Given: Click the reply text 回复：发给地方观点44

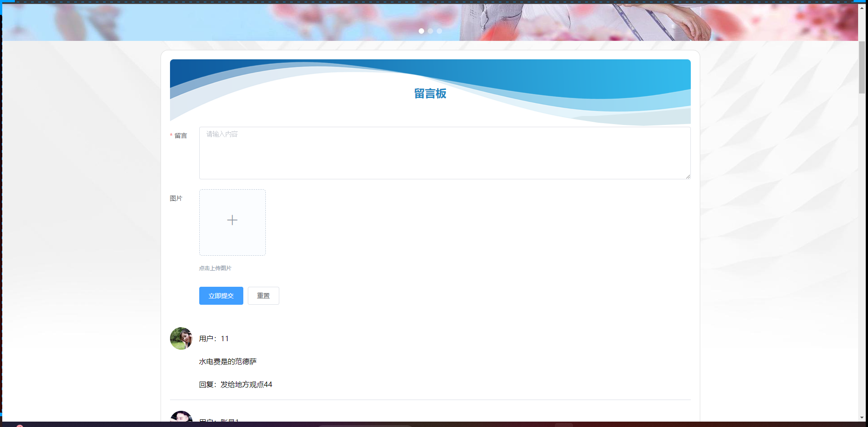Looking at the screenshot, I should (235, 385).
